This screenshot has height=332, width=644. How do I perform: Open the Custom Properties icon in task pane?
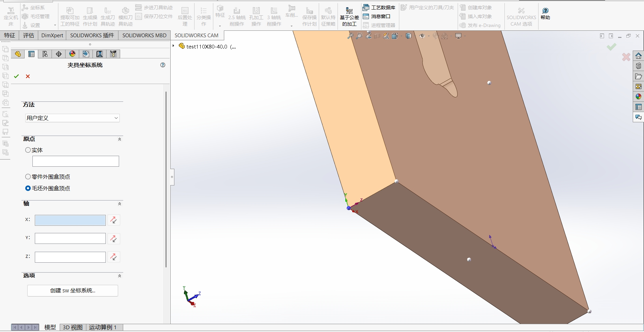pyautogui.click(x=639, y=107)
